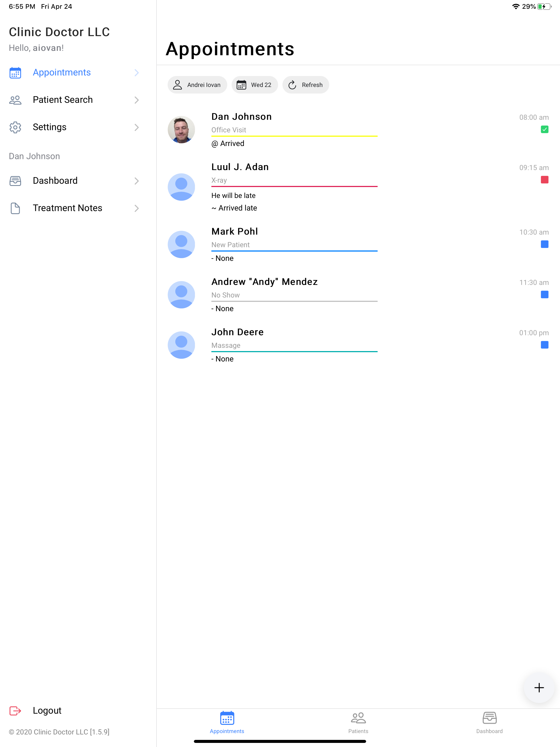Select the Appointments bottom tab label
The width and height of the screenshot is (560, 747).
coord(227,731)
